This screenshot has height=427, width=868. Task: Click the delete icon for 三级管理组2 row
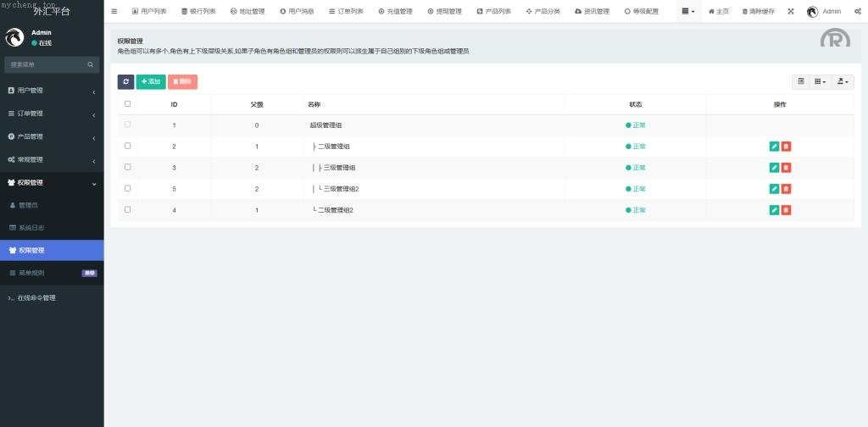click(x=786, y=189)
